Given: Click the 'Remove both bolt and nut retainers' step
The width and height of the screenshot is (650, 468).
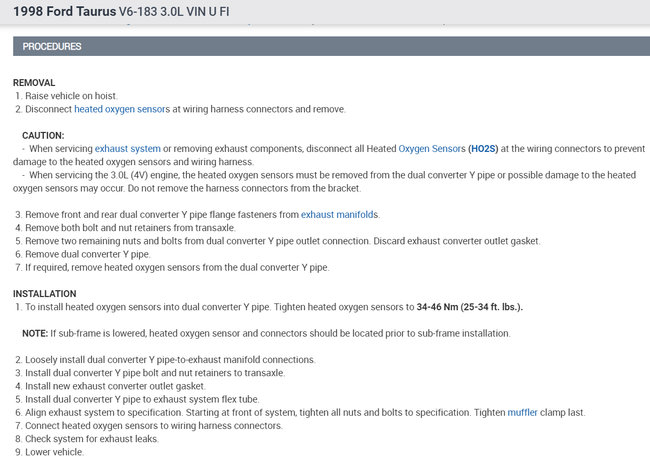Looking at the screenshot, I should point(125,228).
